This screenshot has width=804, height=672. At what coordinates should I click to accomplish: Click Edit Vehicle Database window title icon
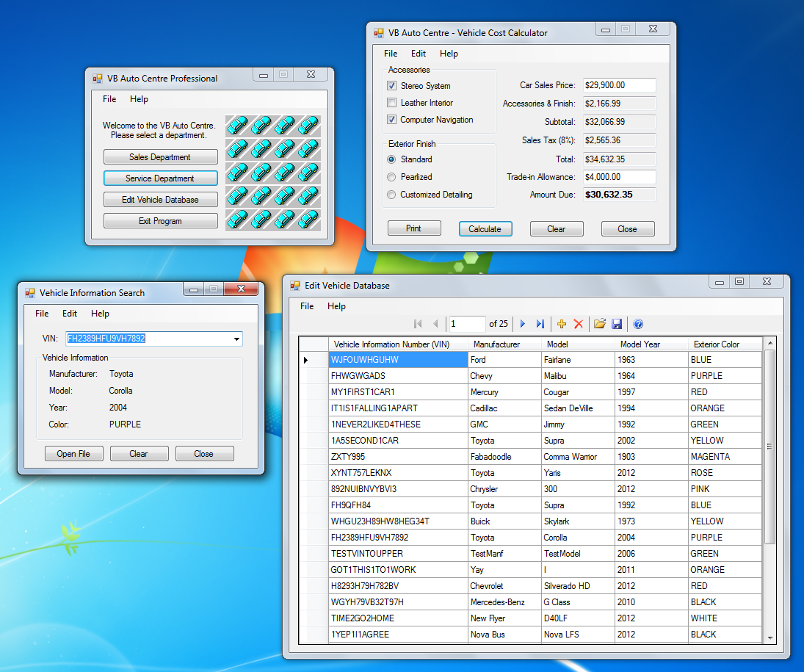295,286
